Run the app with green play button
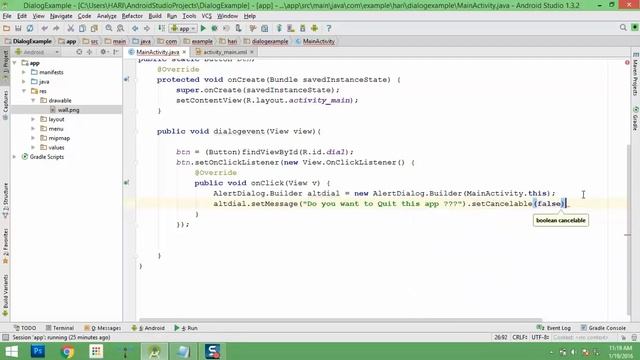640x360 pixels. coord(203,28)
